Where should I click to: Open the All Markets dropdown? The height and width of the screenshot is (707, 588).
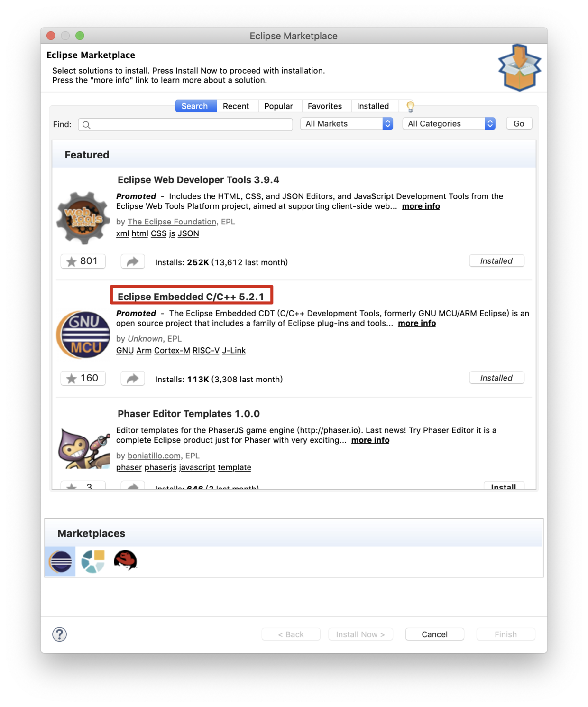pyautogui.click(x=347, y=124)
